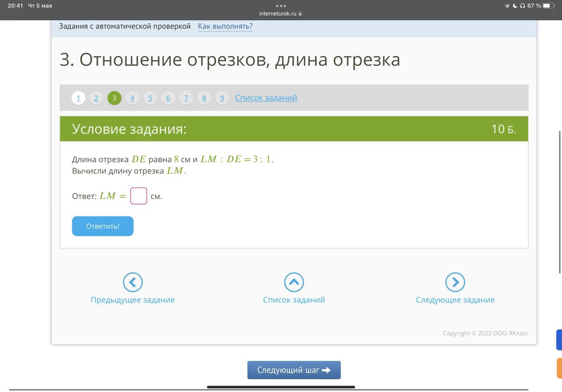Screen dimensions: 562x392
Task: Open task number 5
Action: (150, 98)
